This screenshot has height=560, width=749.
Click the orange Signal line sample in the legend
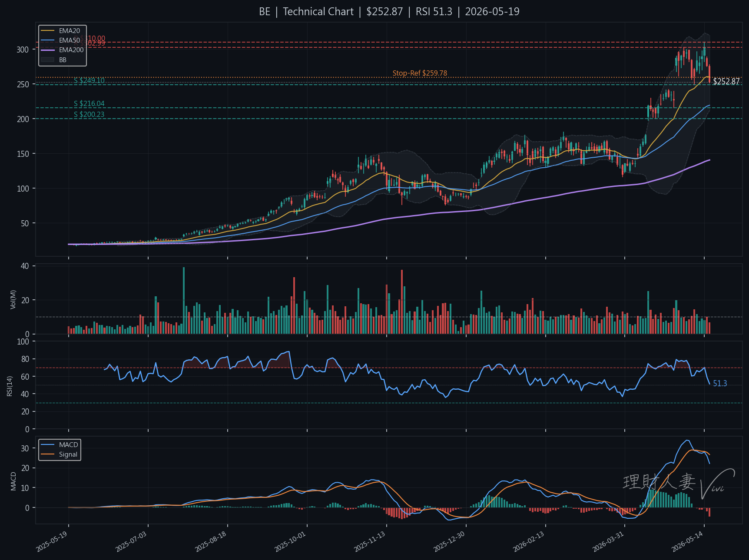tap(47, 454)
